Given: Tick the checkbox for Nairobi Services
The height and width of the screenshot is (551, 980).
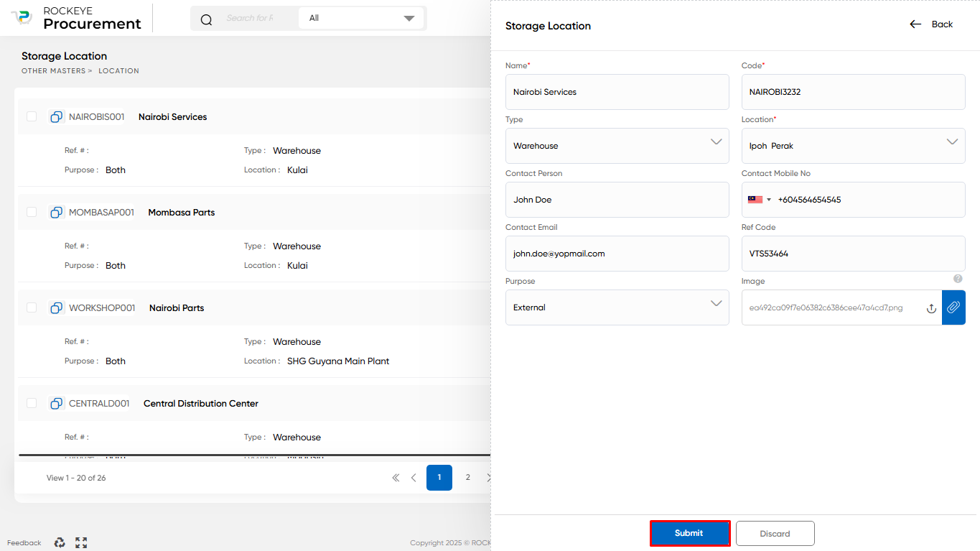Looking at the screenshot, I should coord(32,116).
